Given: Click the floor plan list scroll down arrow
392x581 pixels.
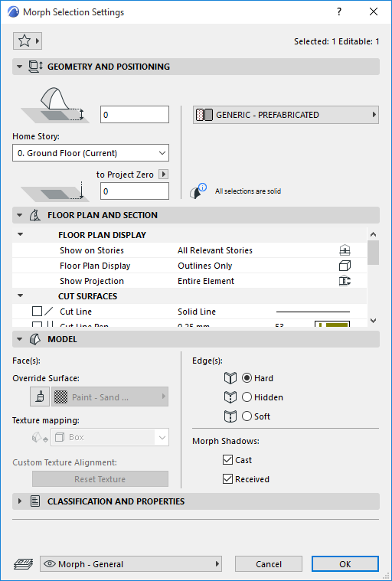Looking at the screenshot, I should tap(373, 321).
